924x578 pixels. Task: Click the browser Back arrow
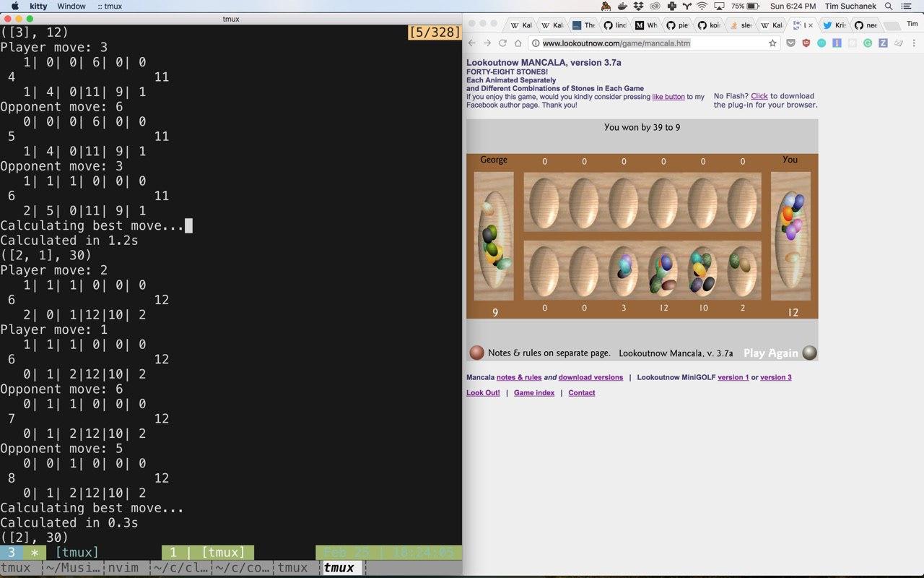click(x=472, y=43)
